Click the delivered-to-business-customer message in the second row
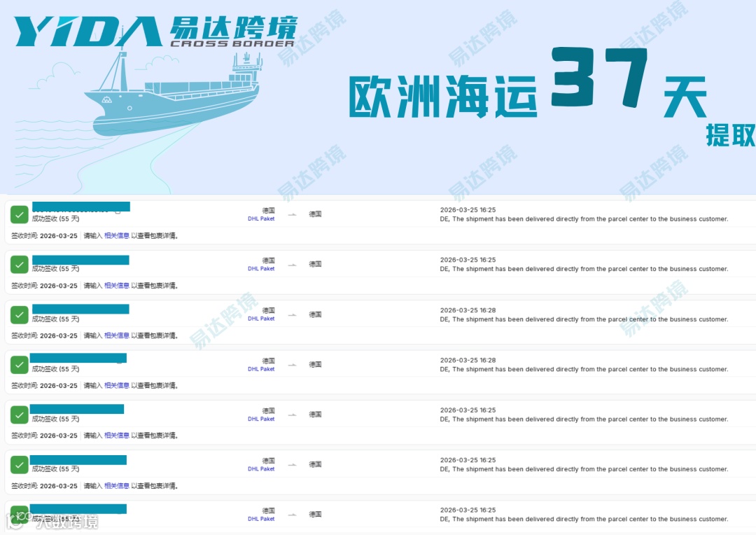Viewport: 756px width, 535px height. pos(584,269)
